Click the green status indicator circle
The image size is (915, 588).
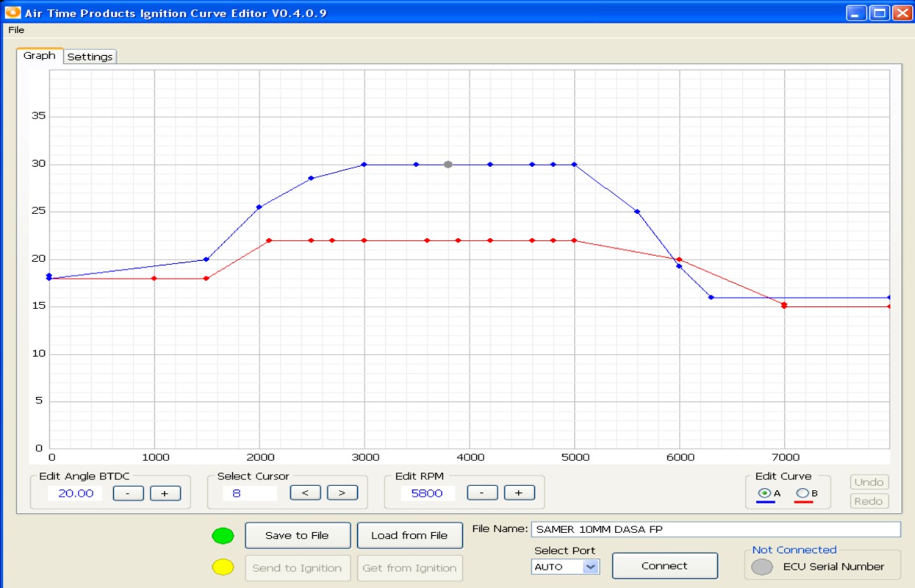pyautogui.click(x=223, y=536)
